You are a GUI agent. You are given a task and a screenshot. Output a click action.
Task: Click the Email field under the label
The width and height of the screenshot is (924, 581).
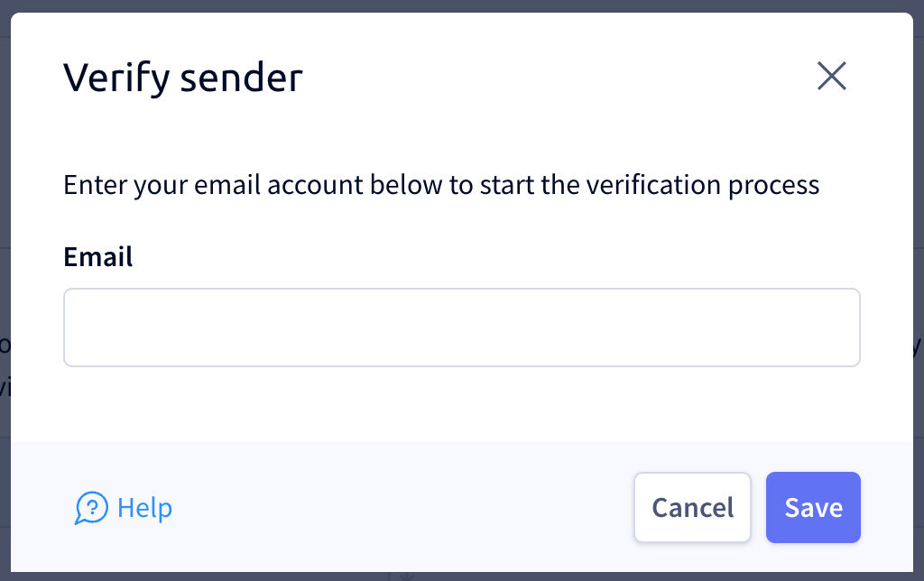461,327
